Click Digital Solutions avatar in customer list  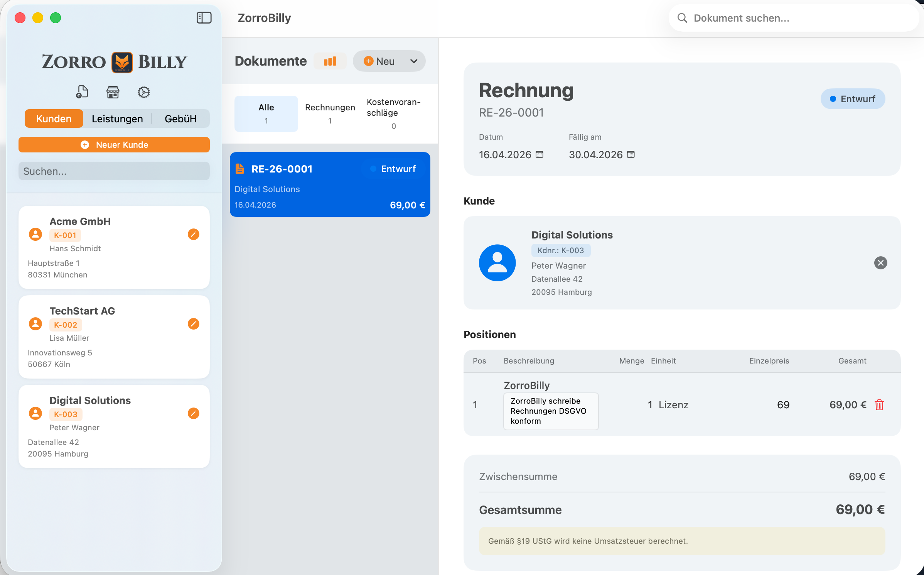coord(35,413)
